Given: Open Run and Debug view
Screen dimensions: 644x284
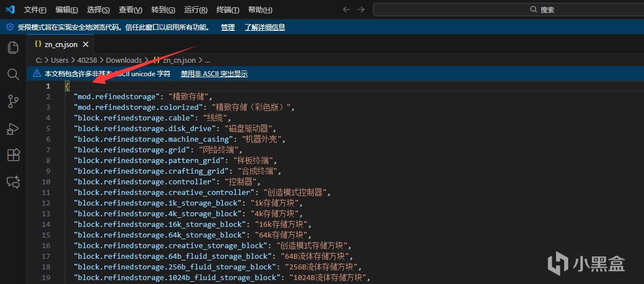Looking at the screenshot, I should 13,128.
